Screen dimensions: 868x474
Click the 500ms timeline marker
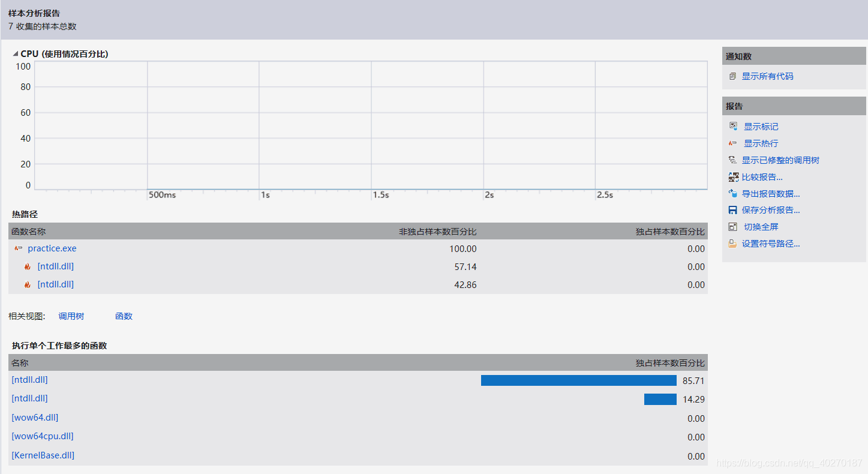[x=163, y=195]
